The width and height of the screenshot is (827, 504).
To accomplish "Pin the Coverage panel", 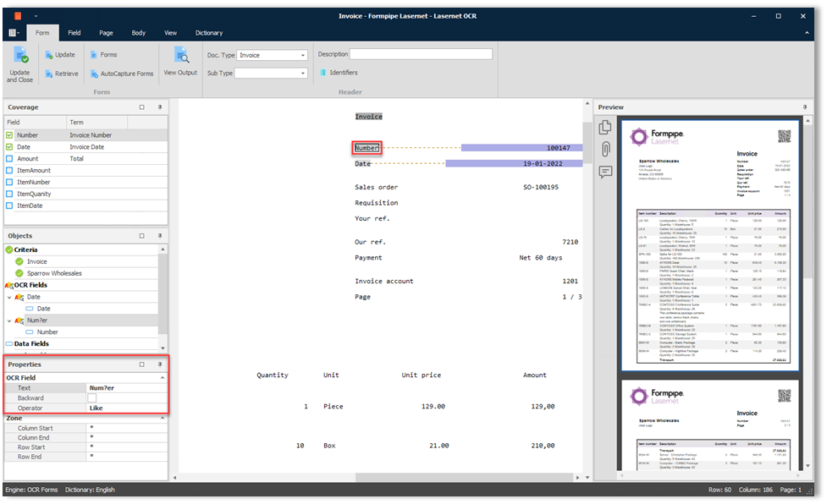I will [x=160, y=107].
